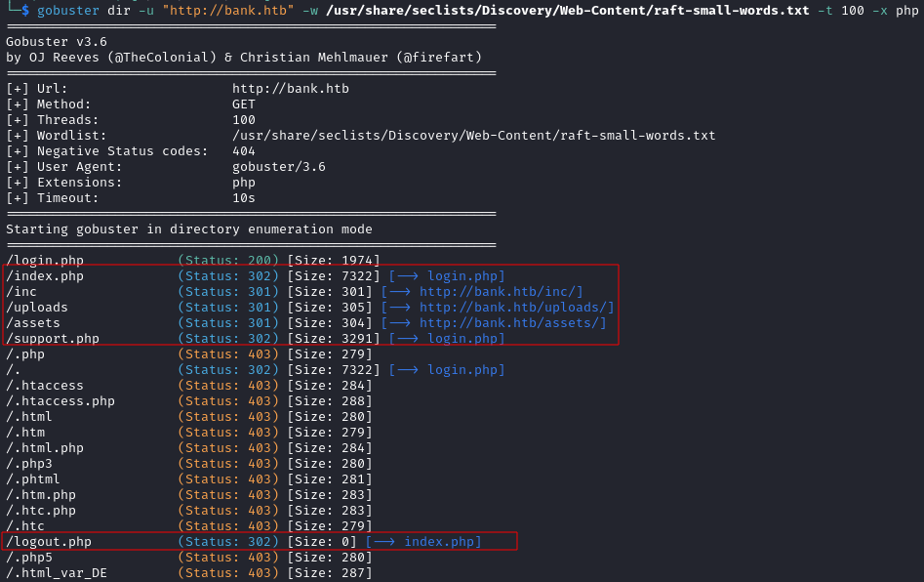
Task: Click the gobuster/3.6 User Agent value
Action: 279,167
